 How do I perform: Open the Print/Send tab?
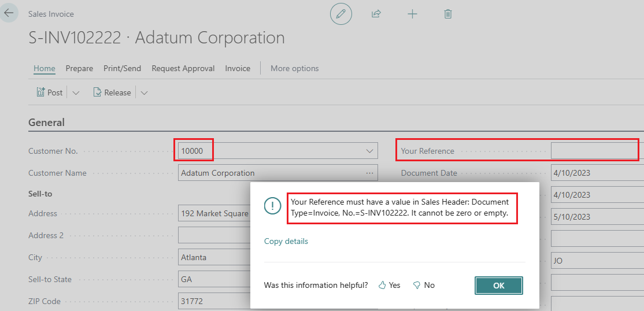[122, 68]
